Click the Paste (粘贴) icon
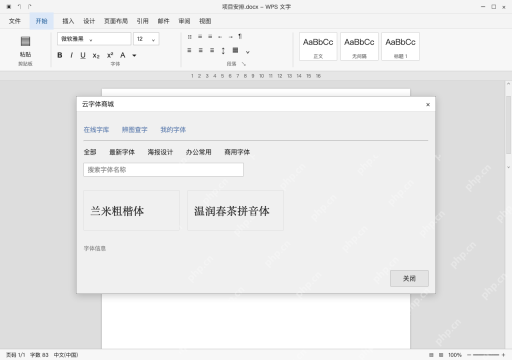Image resolution: width=512 pixels, height=360 pixels. coord(25,41)
